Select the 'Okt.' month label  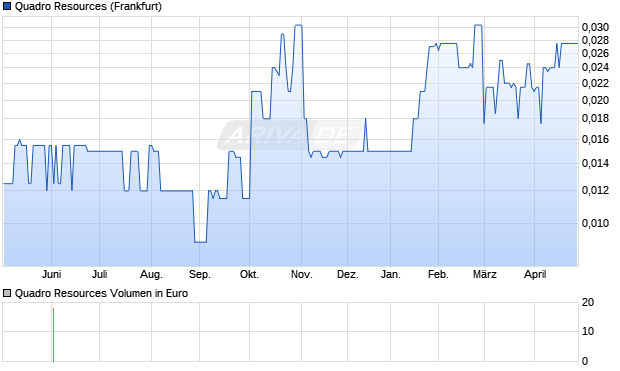tap(250, 274)
